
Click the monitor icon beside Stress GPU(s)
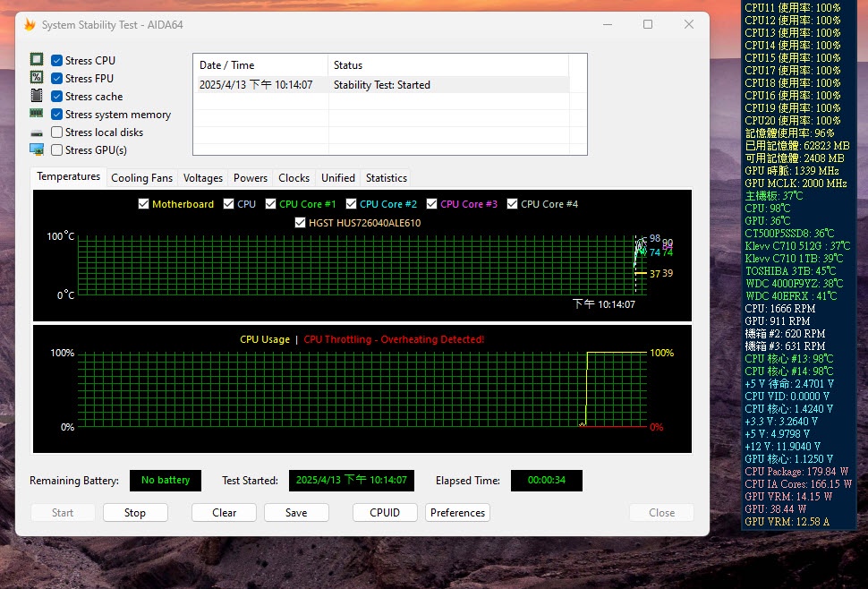pyautogui.click(x=37, y=149)
